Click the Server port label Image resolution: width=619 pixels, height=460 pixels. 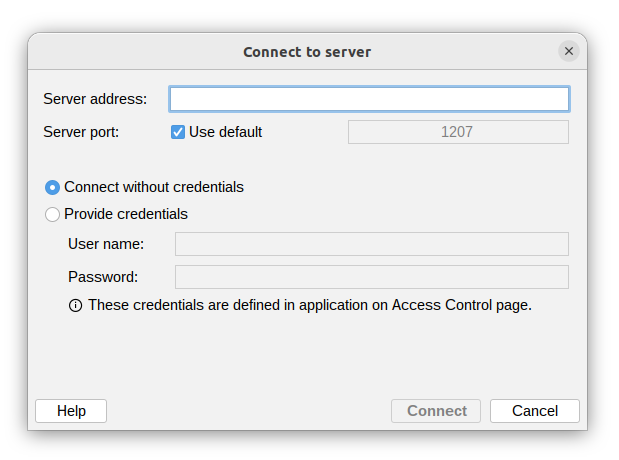[x=81, y=132]
